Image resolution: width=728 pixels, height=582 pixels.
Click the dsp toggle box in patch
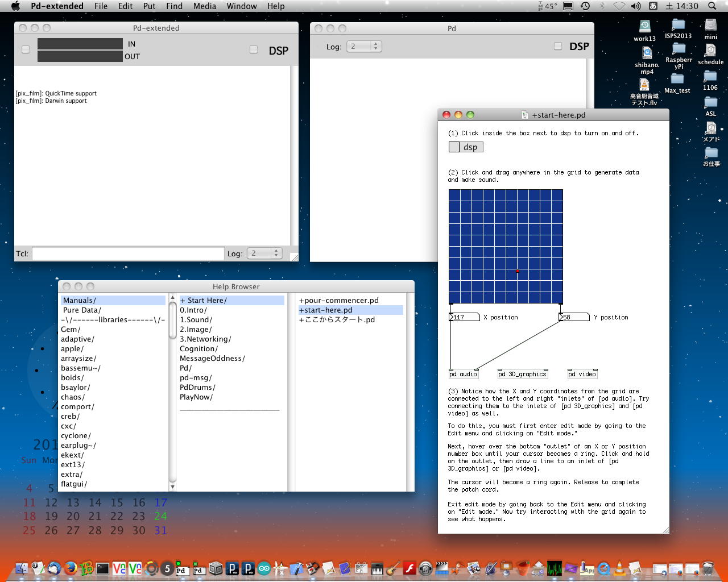coord(454,147)
